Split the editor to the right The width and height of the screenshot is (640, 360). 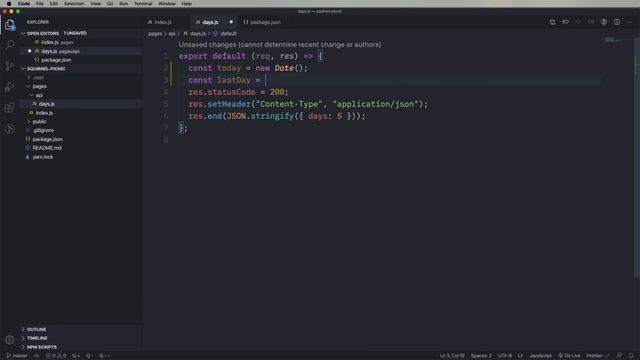[617, 22]
